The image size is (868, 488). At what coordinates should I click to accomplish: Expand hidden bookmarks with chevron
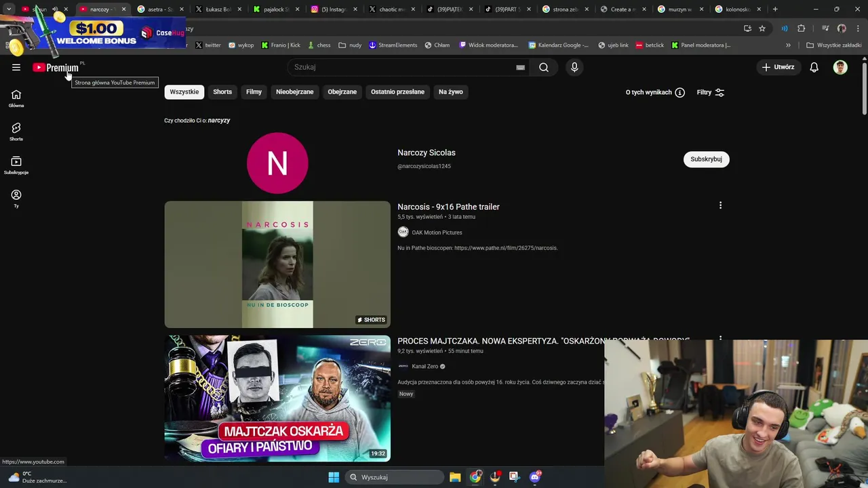[788, 45]
